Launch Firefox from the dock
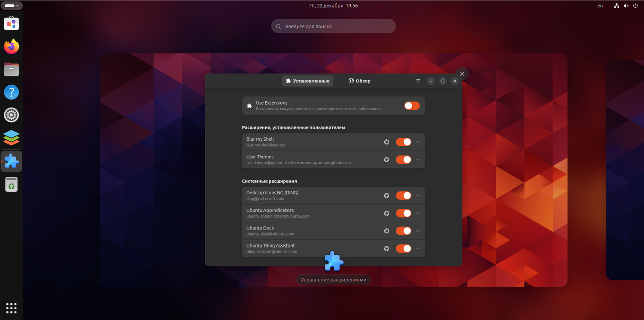 (x=12, y=46)
